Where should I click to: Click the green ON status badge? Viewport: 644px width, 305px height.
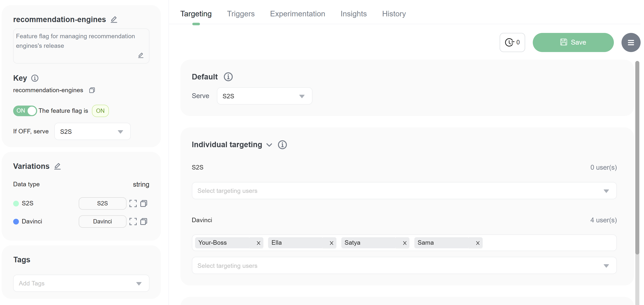point(100,111)
